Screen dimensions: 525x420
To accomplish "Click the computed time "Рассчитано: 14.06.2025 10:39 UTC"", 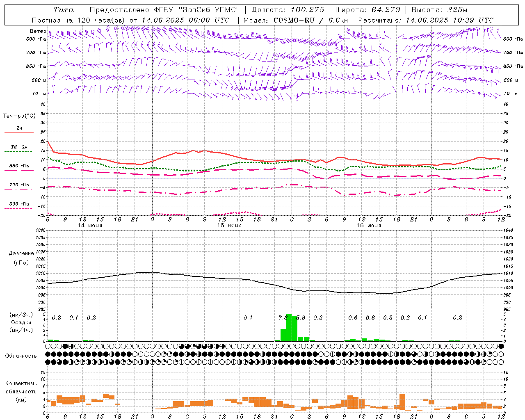I will pyautogui.click(x=426, y=20).
